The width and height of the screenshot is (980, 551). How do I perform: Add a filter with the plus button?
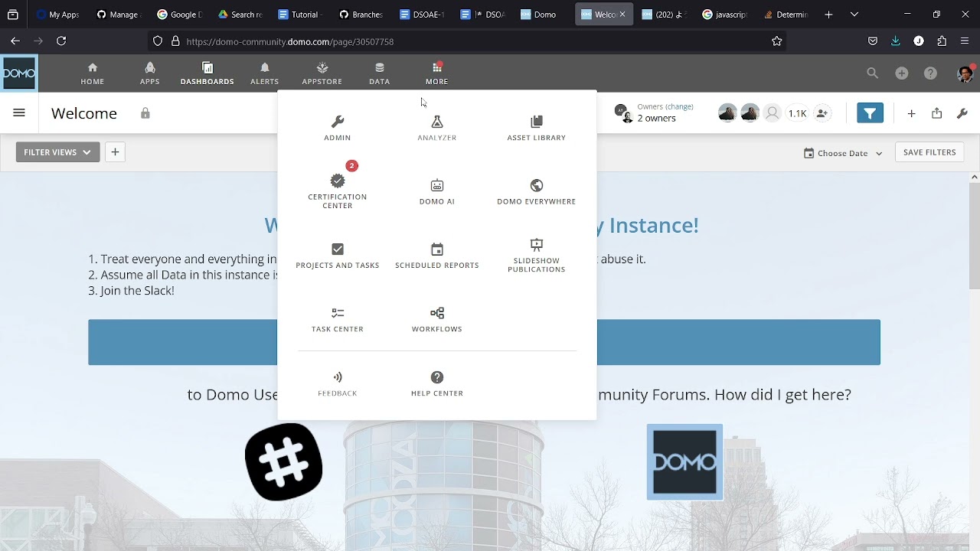coord(115,152)
